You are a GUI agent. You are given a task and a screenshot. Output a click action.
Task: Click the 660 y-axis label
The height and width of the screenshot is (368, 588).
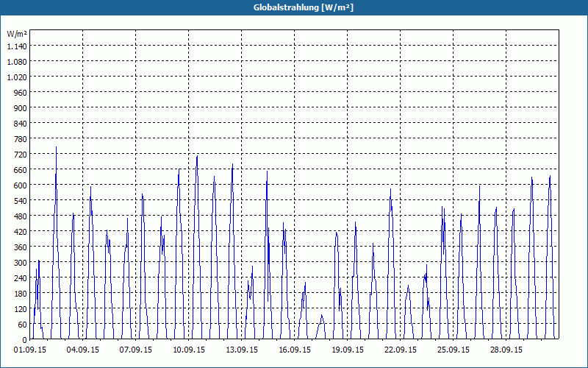21,170
